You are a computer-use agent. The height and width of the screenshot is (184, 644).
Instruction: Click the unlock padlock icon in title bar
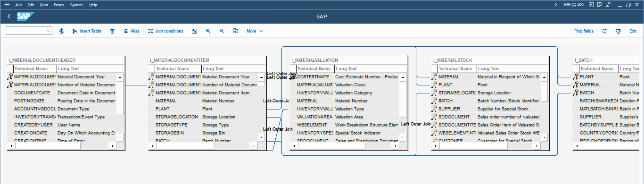coord(608,4)
